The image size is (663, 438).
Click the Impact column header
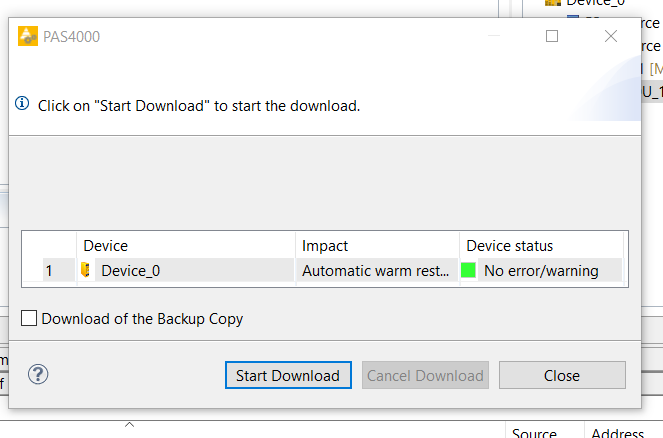[377, 246]
